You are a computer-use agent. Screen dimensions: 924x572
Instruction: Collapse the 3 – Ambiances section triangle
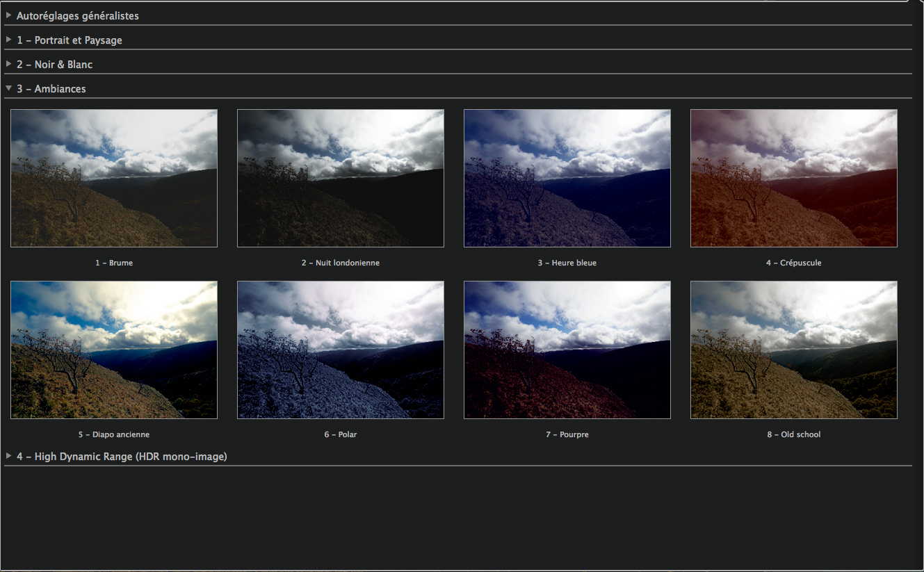(x=9, y=88)
